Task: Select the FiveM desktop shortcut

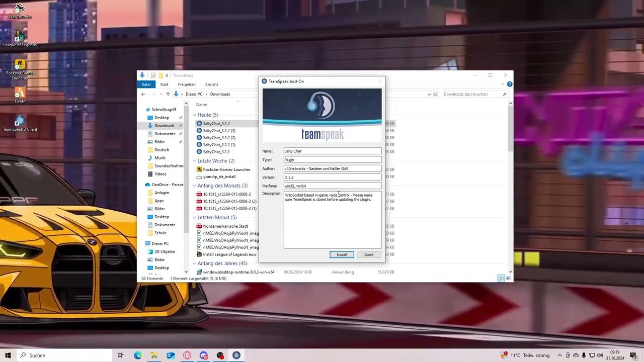Action: (20, 95)
